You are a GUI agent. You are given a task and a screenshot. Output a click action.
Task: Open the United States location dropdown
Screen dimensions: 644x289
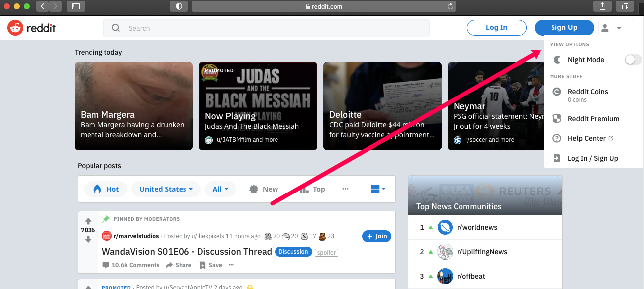tap(166, 189)
